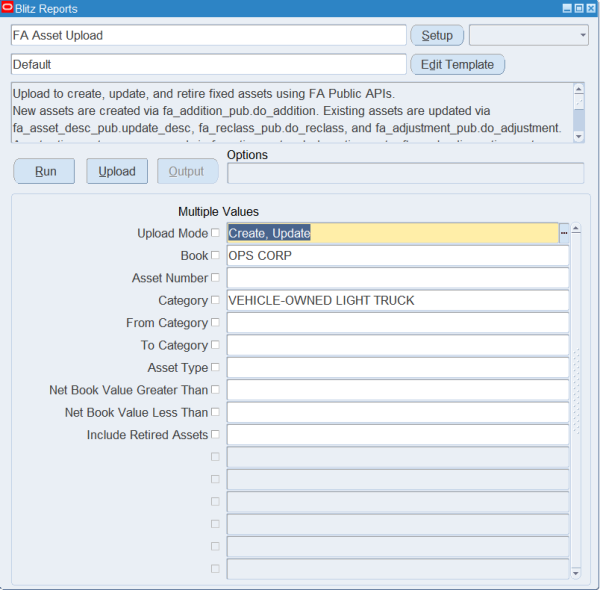Screen dimensions: 600x590
Task: Click the Default template field
Action: (x=209, y=64)
